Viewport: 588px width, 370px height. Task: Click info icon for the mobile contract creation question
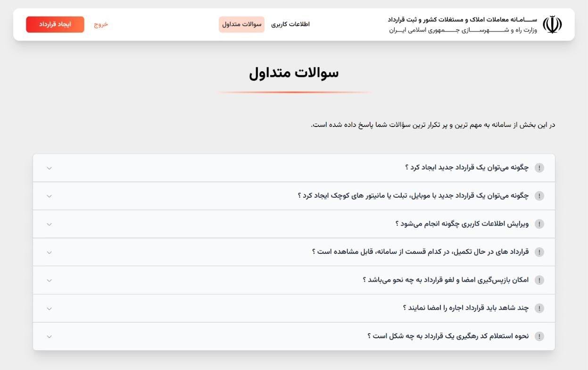pos(539,195)
